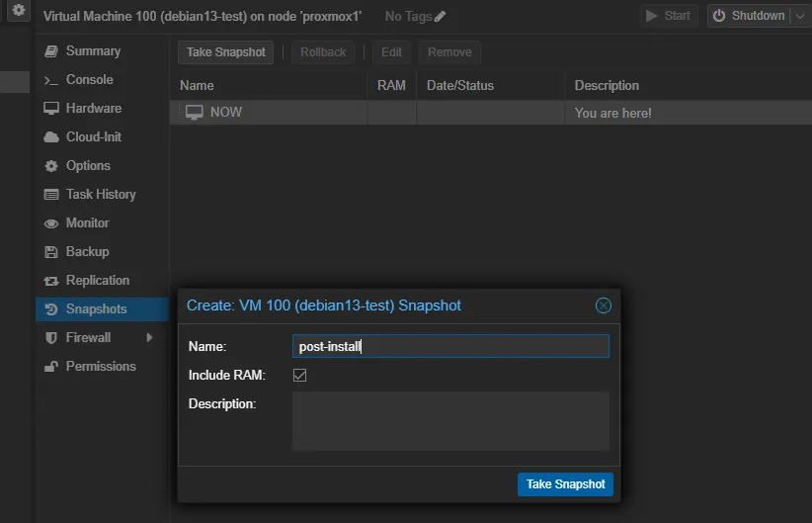
Task: Select the Backup menu item
Action: pyautogui.click(x=102, y=252)
